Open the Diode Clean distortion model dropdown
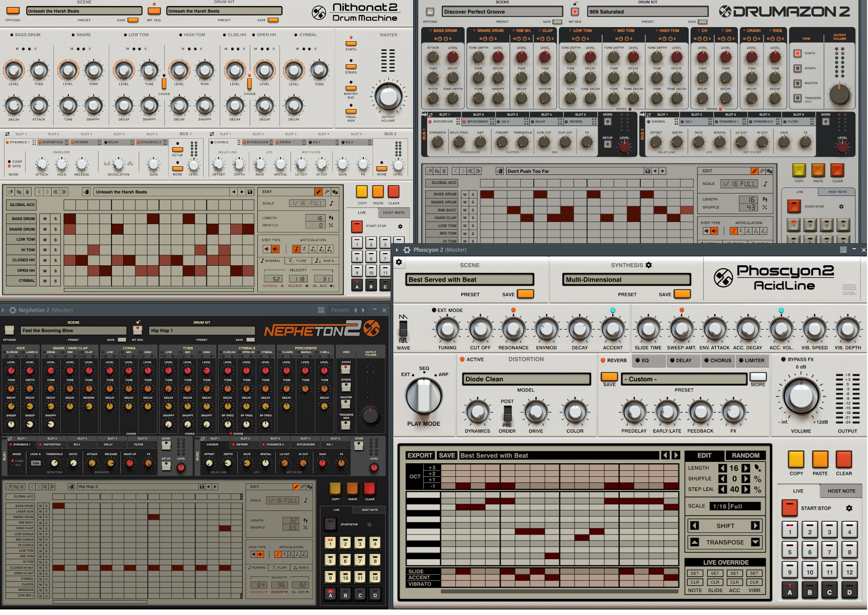The height and width of the screenshot is (615, 868). point(526,379)
